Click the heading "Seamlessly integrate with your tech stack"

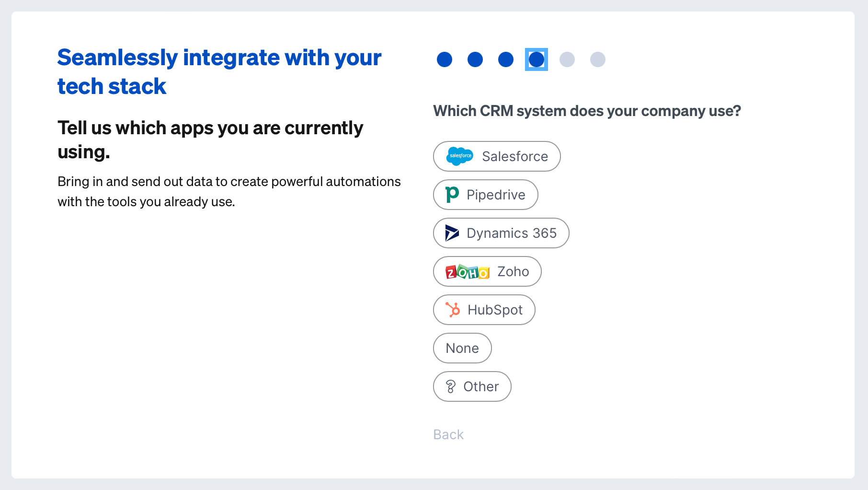(x=219, y=72)
